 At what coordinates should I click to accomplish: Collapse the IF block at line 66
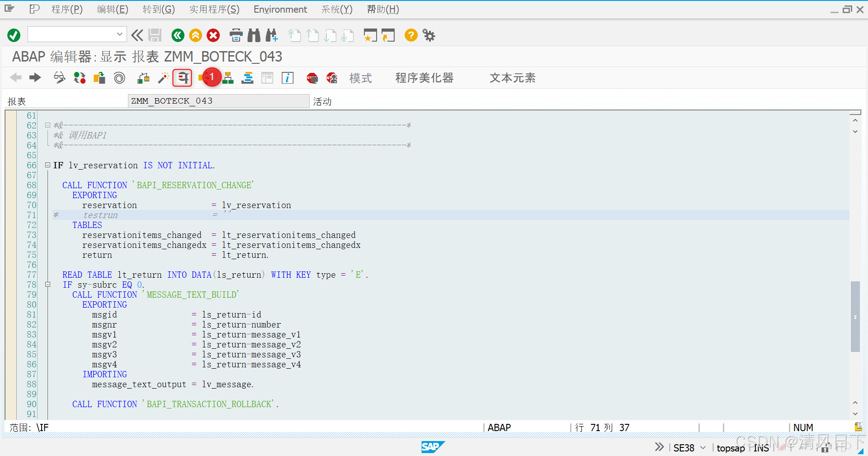(47, 165)
